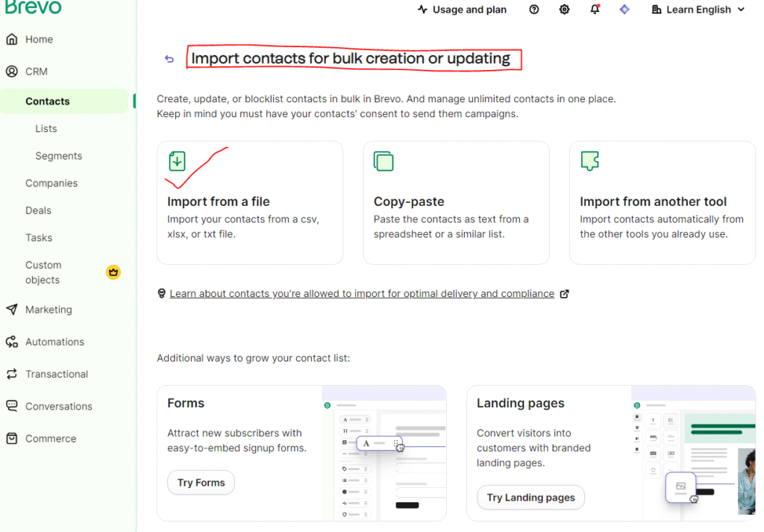
Task: Click the Import from a file icon
Action: (x=177, y=161)
